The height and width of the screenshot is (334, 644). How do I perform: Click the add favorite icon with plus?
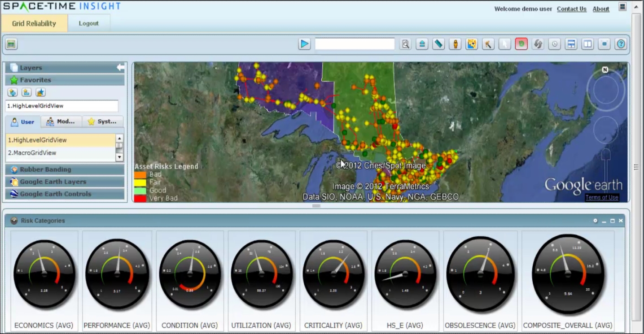13,92
